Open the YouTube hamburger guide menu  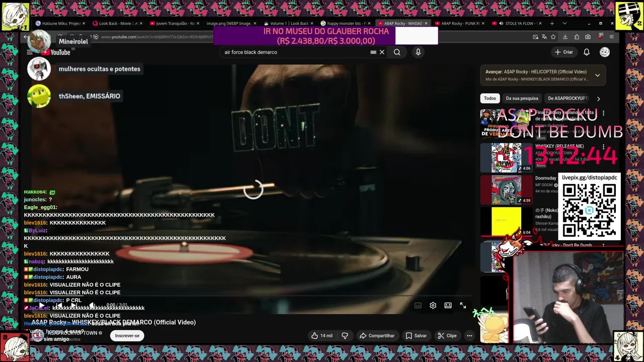click(x=30, y=52)
